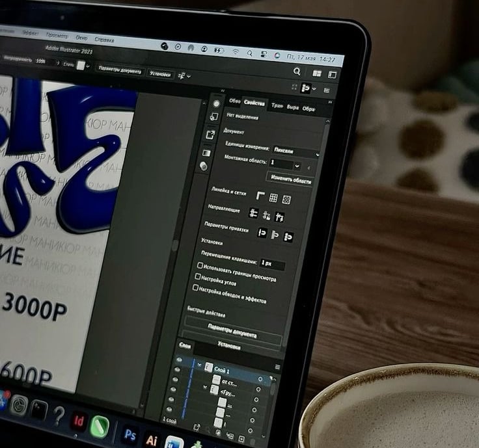
Task: Open the Единицы измерения Пиксели dropdown
Action: (x=295, y=151)
